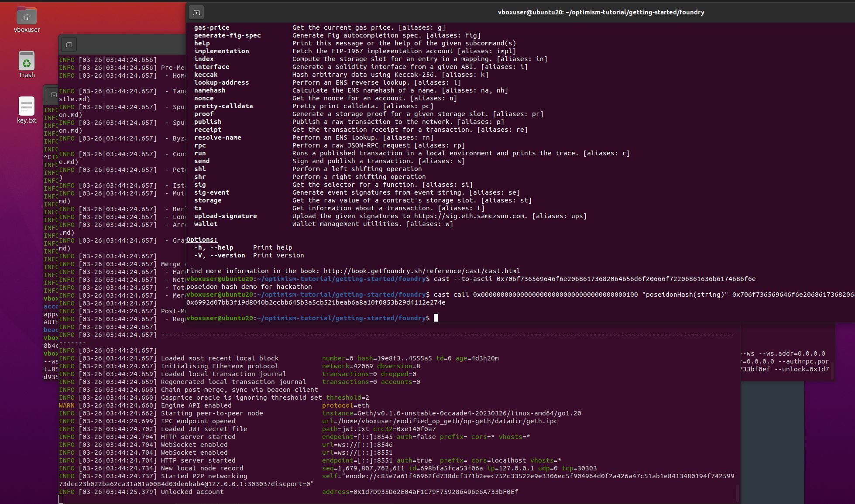Expand the wallet subcommand entry
Image resolution: width=855 pixels, height=504 pixels.
[205, 223]
